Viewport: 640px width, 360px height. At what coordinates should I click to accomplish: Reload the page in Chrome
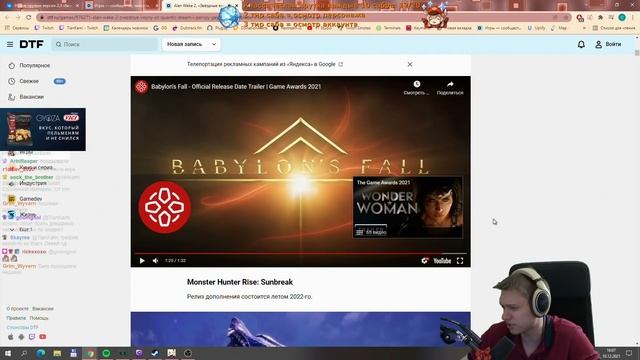[29, 17]
